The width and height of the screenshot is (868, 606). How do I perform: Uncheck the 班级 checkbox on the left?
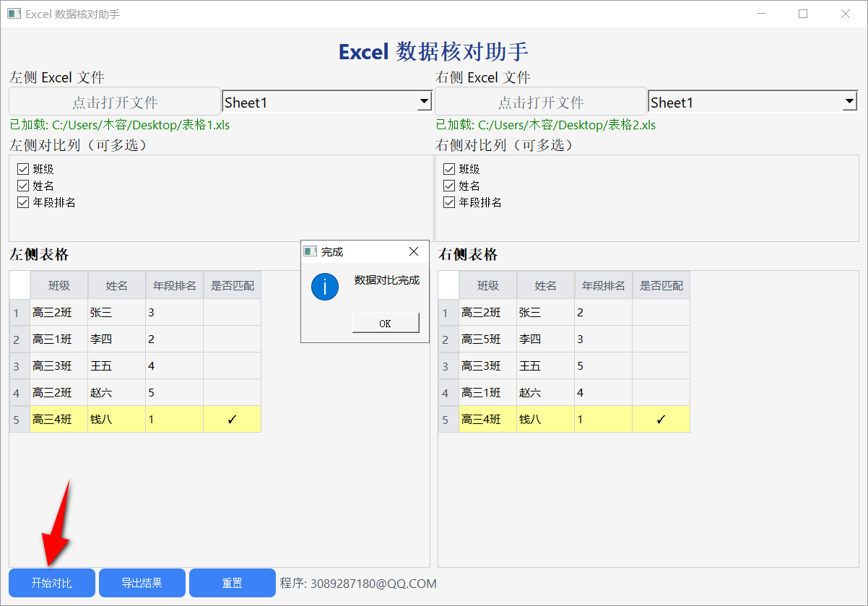click(23, 168)
